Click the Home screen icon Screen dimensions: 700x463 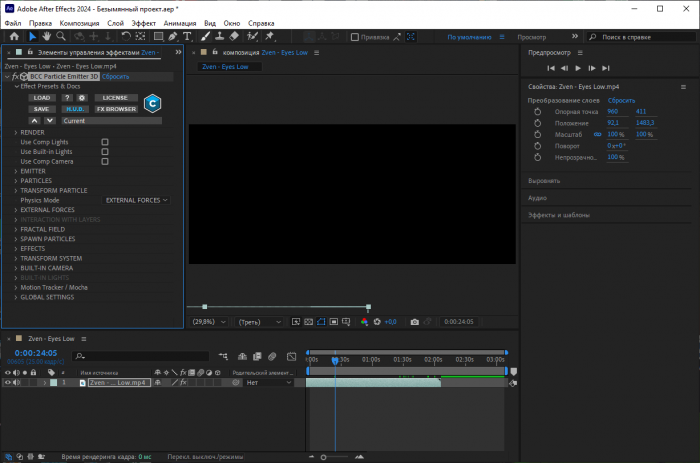click(x=14, y=36)
